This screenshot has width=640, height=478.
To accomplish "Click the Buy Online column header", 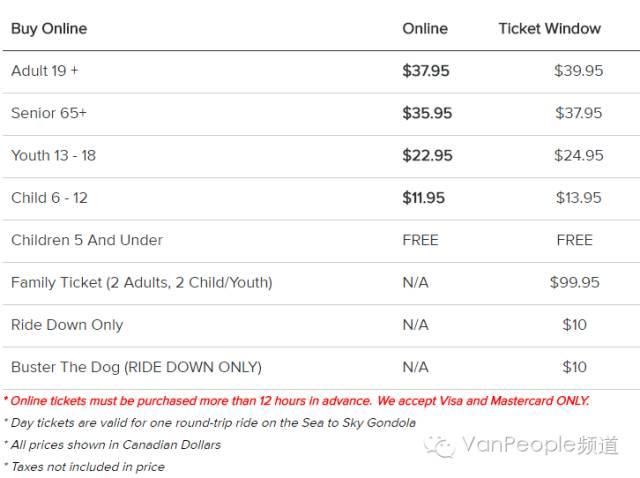I will click(x=49, y=29).
